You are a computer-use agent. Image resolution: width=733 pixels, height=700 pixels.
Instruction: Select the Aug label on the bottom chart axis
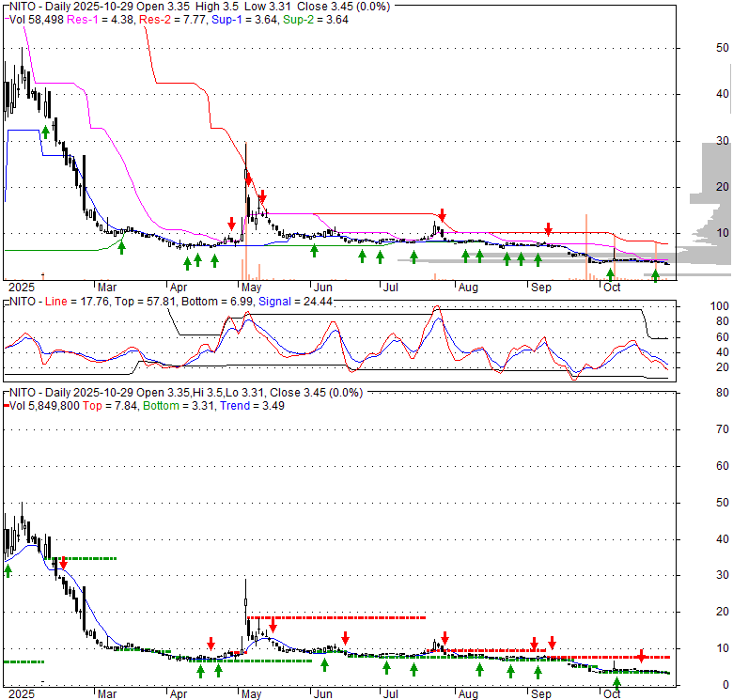466,693
